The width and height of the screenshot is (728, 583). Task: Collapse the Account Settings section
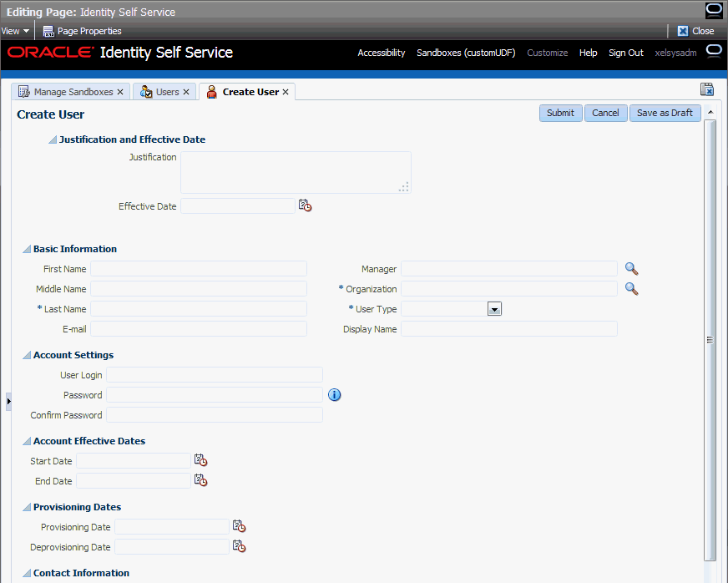pos(27,355)
